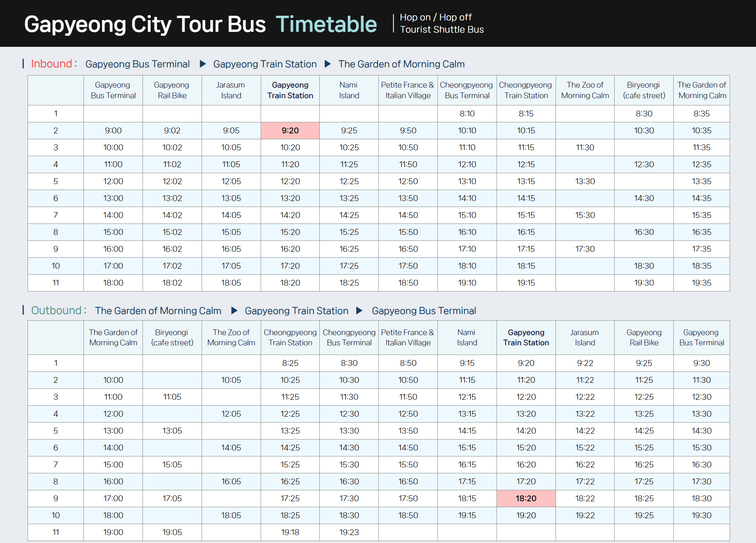Select the bold Gapyeong Train Station header in the Inbound table
Screen dimensions: 756x543
pyautogui.click(x=290, y=90)
